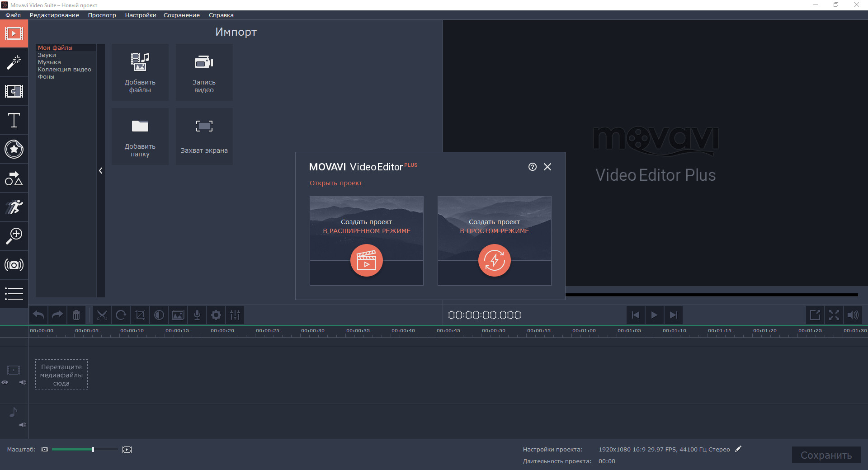Open Color adjustments icon
868x470 pixels.
point(159,315)
